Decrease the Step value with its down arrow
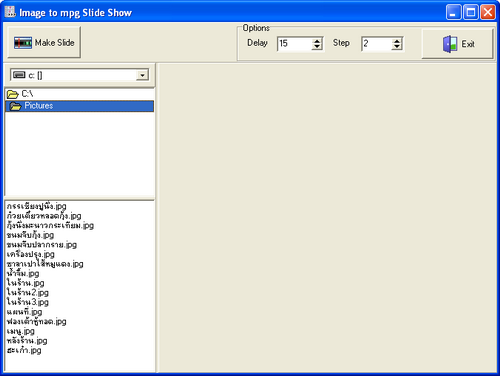Viewport: 500px width, 376px height. click(397, 47)
